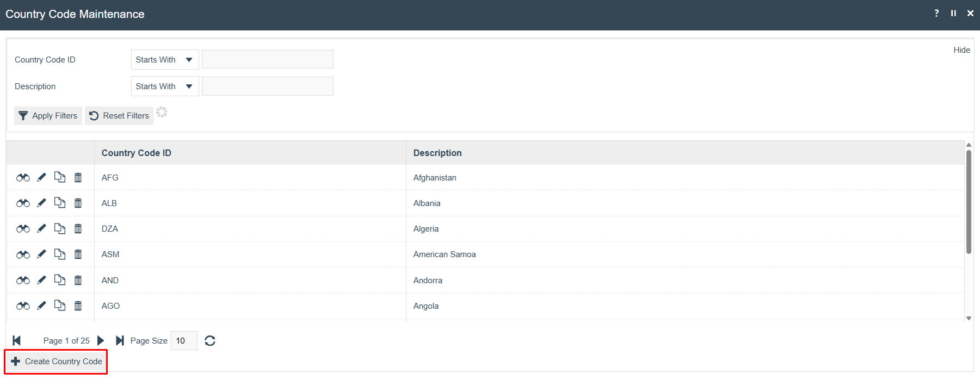980x380 pixels.
Task: Click Apply Filters button
Action: click(x=48, y=116)
